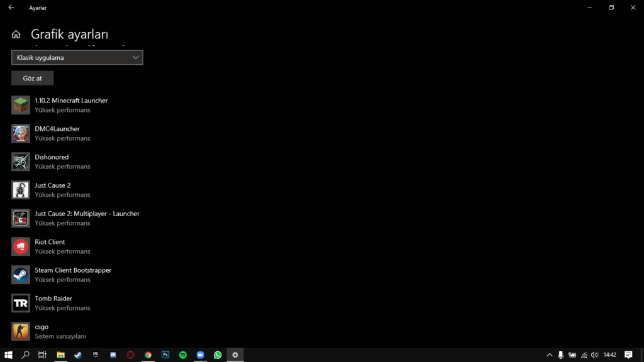Select the csgo app icon

tap(21, 331)
